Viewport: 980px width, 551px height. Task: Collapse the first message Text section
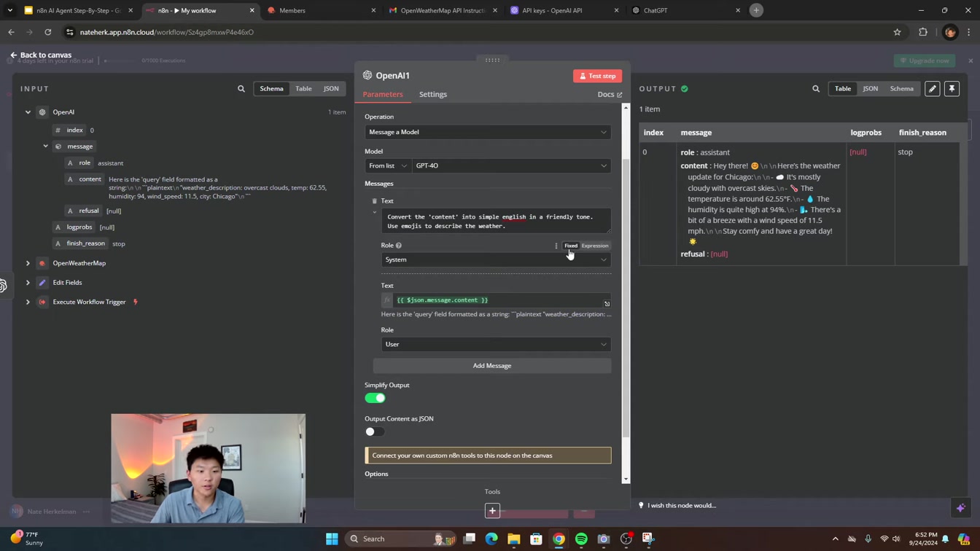(375, 213)
